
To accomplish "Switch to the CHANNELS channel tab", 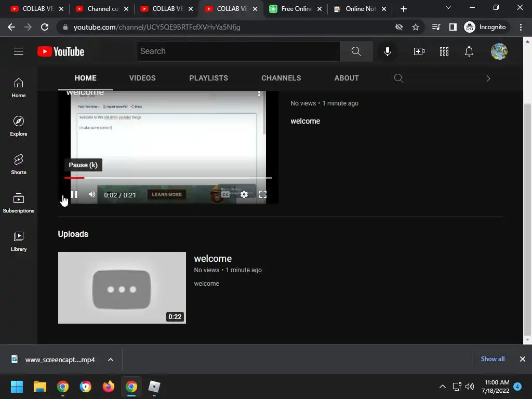I will pos(281,78).
